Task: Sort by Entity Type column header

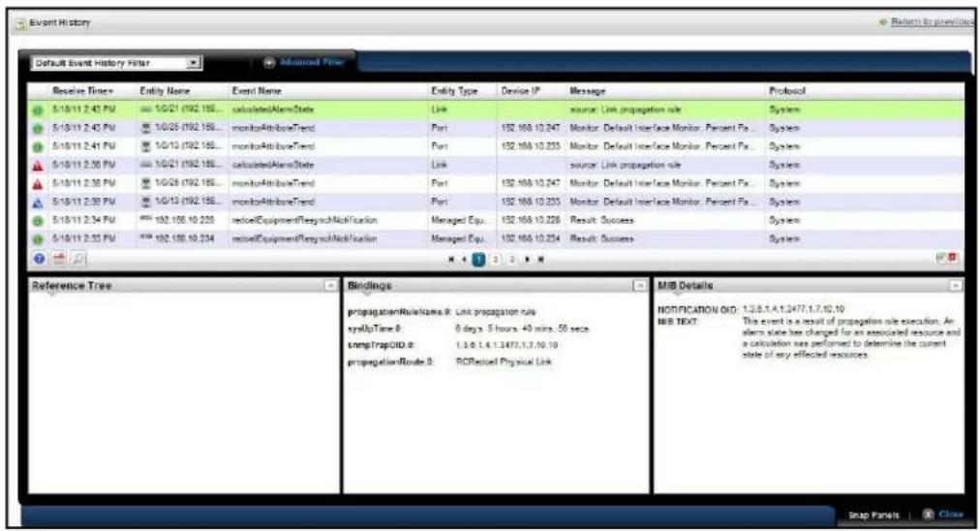Action: (x=454, y=91)
